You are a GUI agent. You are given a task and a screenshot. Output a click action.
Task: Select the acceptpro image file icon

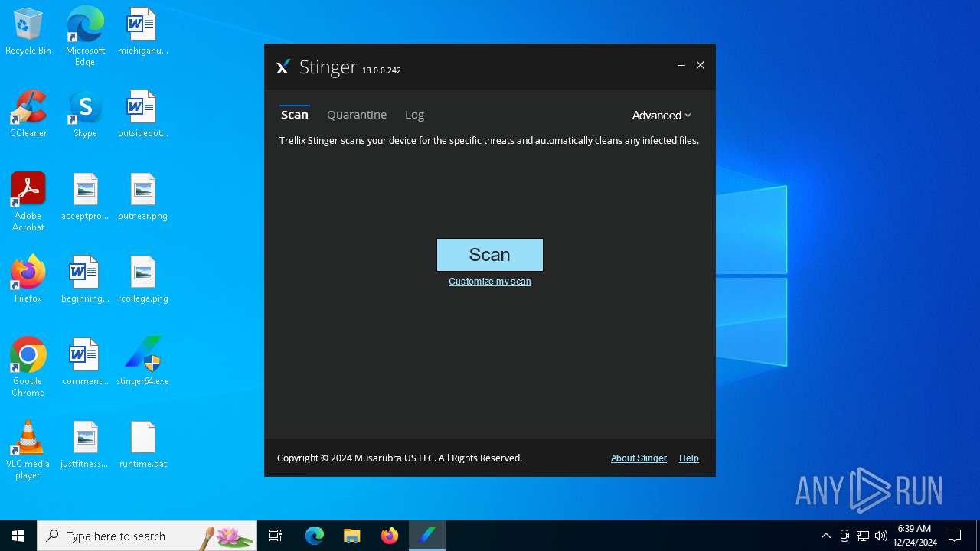point(85,197)
